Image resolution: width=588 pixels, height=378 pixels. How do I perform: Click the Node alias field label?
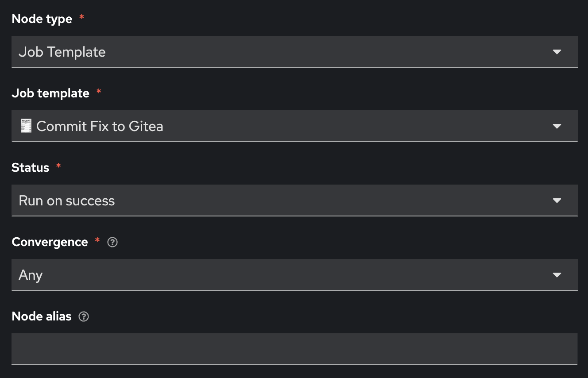click(x=42, y=316)
